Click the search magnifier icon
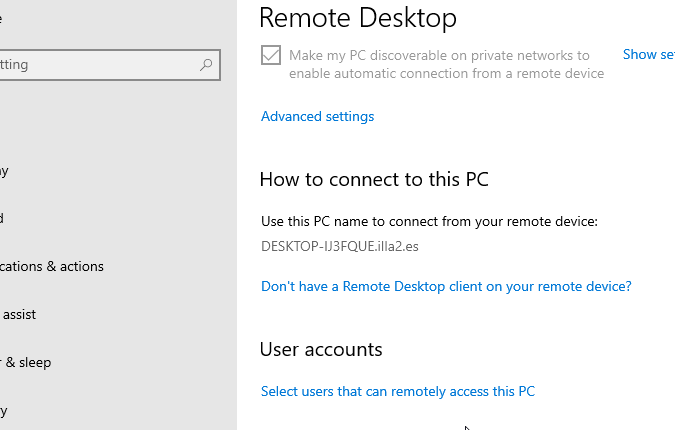This screenshot has width=675, height=430. coord(206,65)
